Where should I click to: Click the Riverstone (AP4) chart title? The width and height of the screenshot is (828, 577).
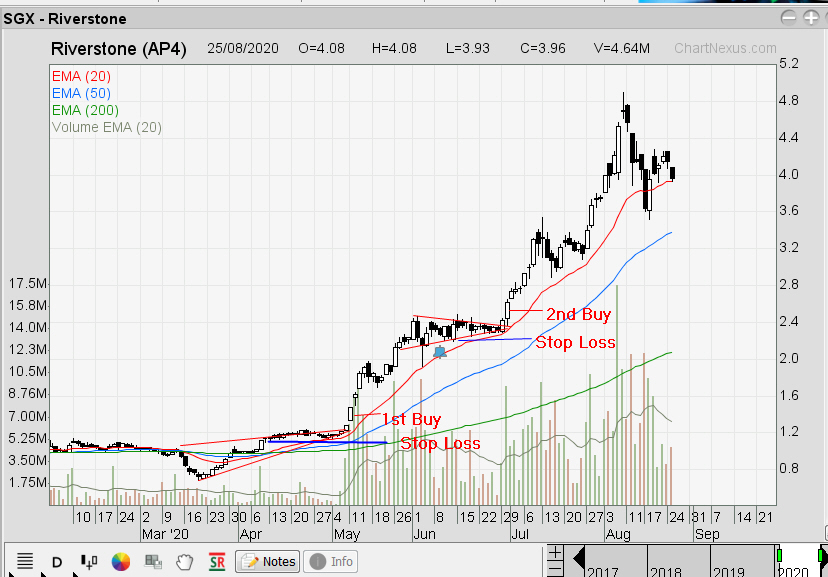118,49
